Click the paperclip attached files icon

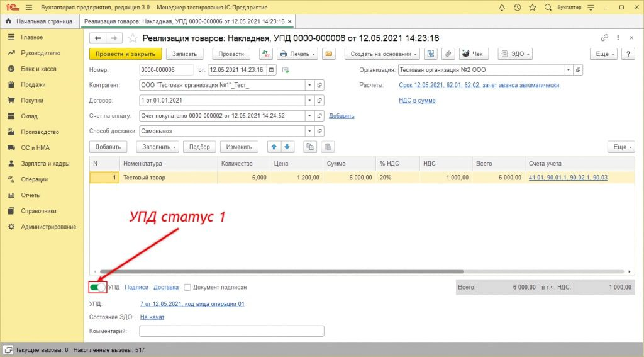(x=448, y=54)
